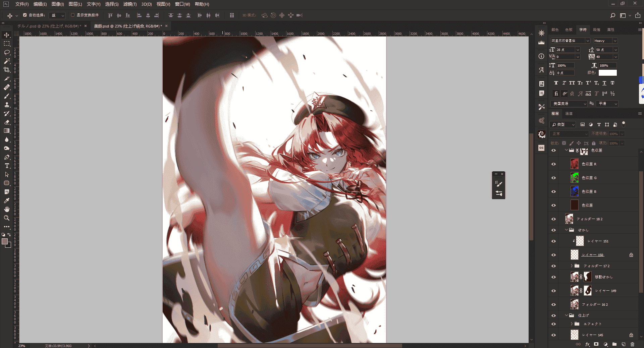
Task: Select the Move tool
Action: (x=7, y=35)
